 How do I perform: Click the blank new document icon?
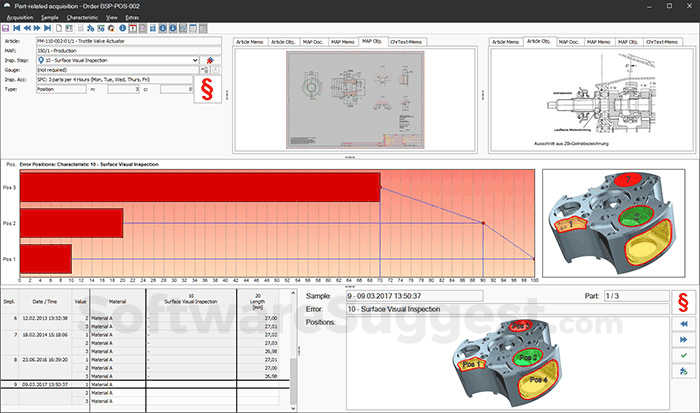click(x=59, y=28)
